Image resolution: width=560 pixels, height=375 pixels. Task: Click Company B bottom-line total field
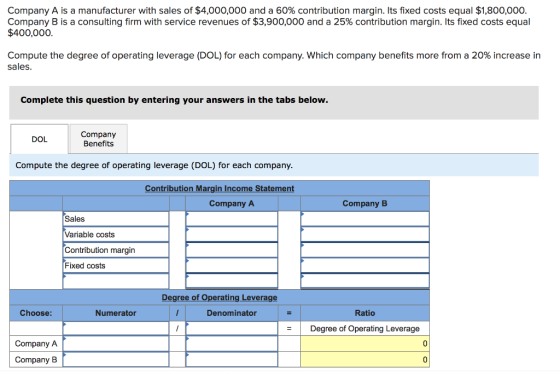(365, 281)
